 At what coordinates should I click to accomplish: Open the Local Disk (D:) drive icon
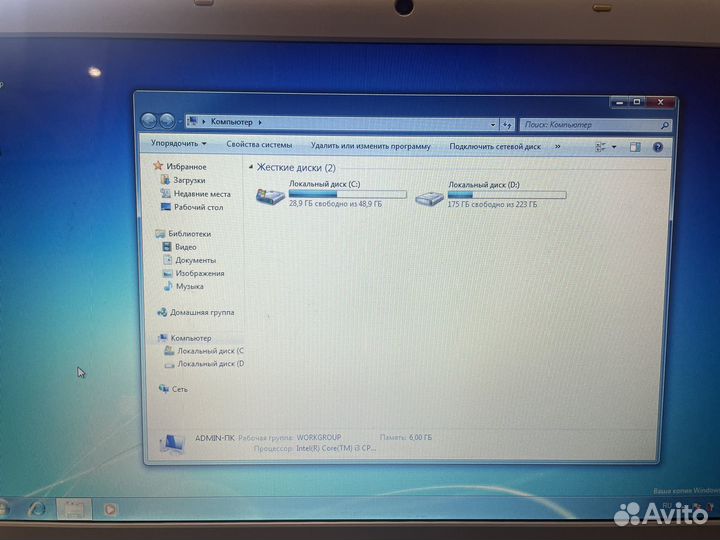coord(429,198)
